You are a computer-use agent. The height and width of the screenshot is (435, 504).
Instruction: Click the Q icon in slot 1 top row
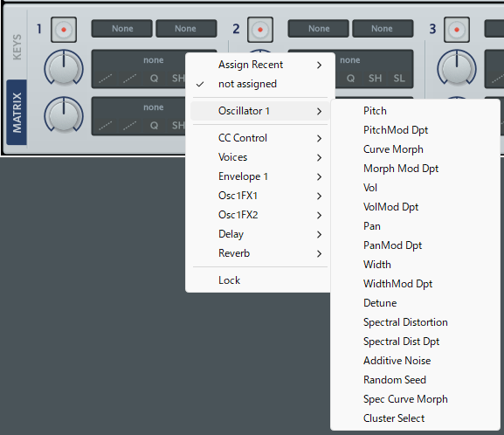tap(154, 78)
